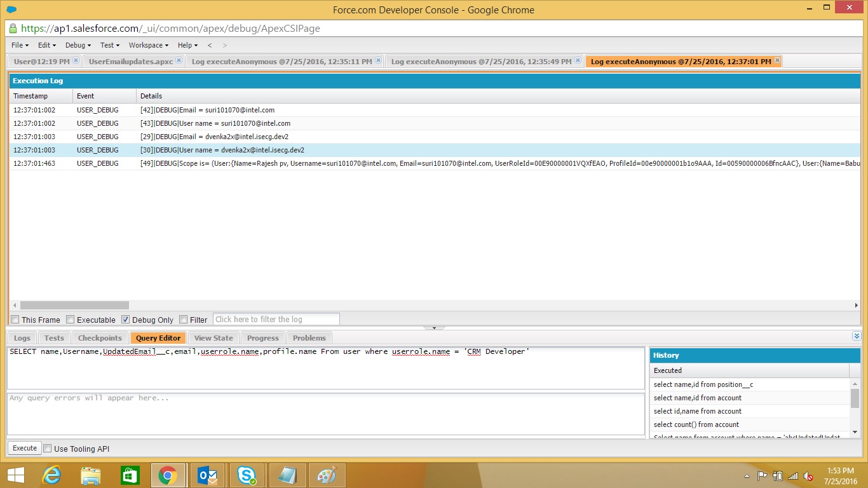Click Action Center flag in system tray

tap(762, 476)
